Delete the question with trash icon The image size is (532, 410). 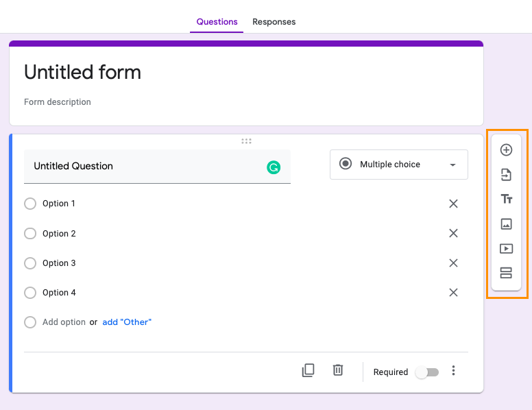point(338,370)
